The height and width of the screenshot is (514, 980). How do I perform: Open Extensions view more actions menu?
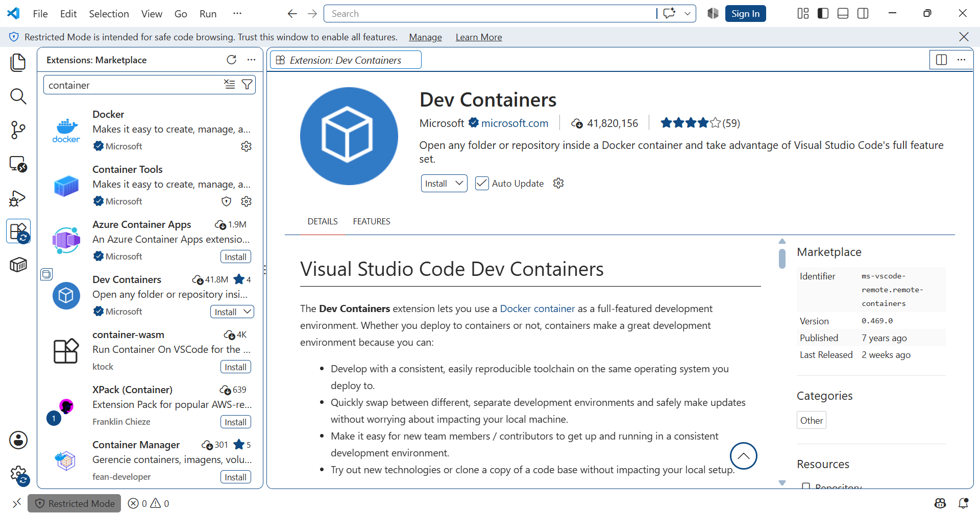251,60
